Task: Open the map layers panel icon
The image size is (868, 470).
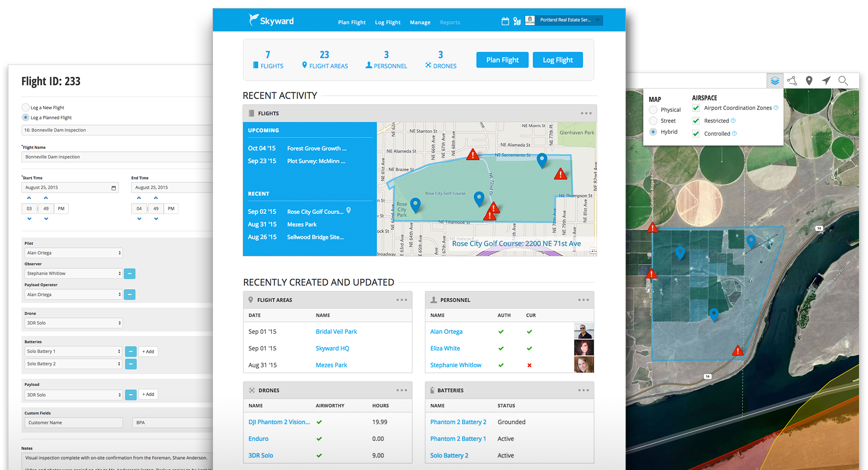Action: pos(775,81)
